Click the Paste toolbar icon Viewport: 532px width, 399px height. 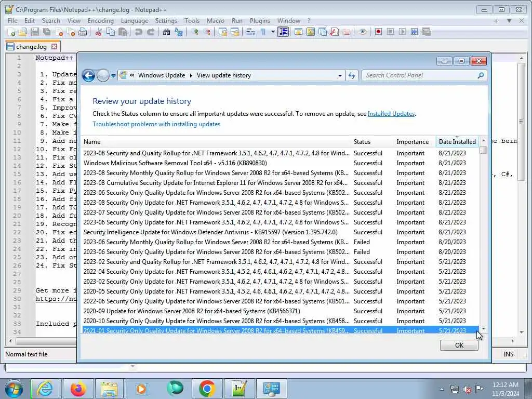click(123, 32)
